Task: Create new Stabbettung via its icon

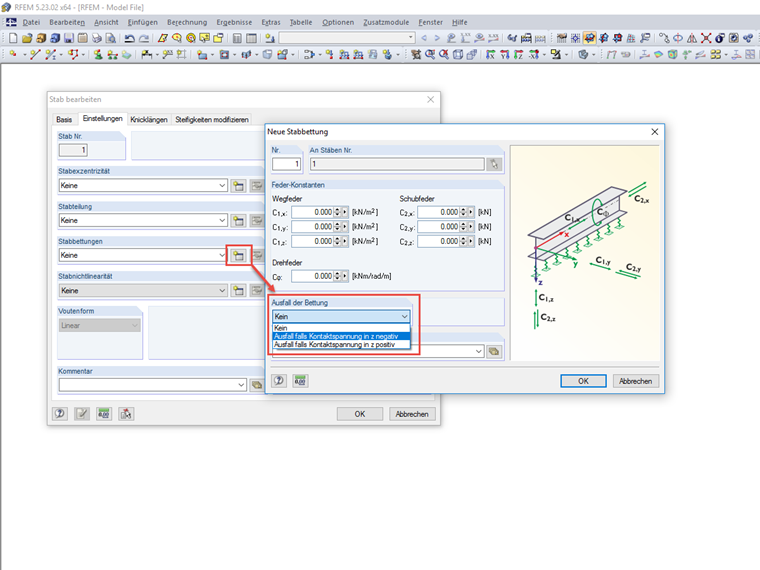Action: pyautogui.click(x=238, y=255)
